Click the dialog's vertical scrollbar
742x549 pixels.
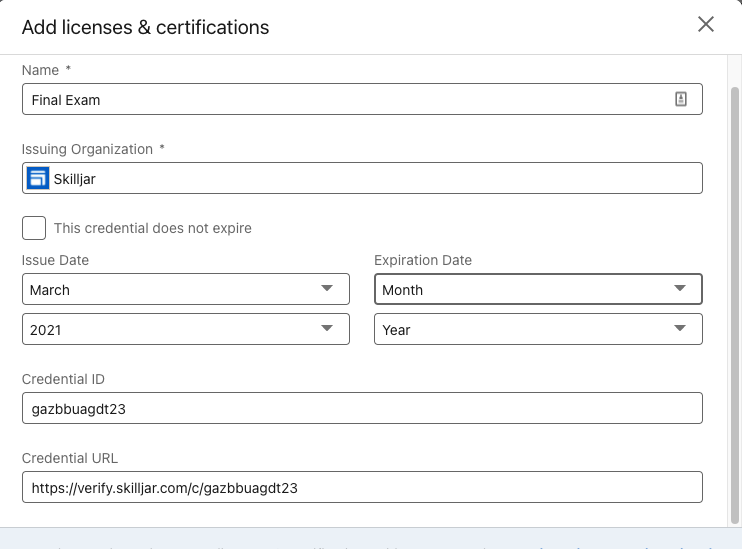[735, 300]
